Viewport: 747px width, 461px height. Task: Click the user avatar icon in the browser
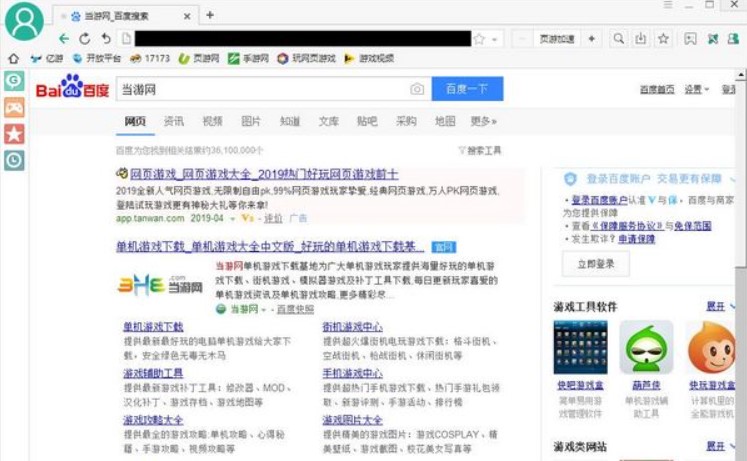(24, 21)
